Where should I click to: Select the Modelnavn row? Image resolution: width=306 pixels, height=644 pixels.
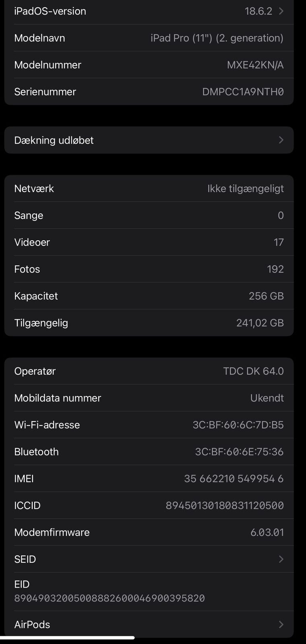(x=149, y=38)
